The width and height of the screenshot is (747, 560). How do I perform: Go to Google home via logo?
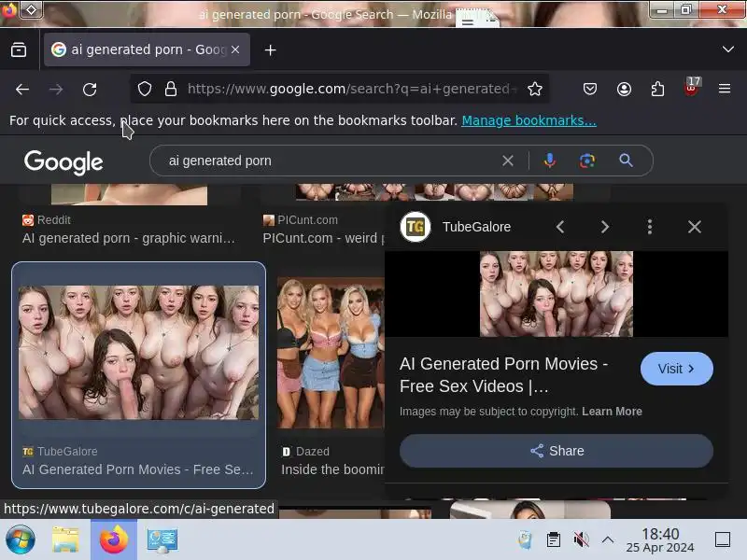tap(63, 162)
